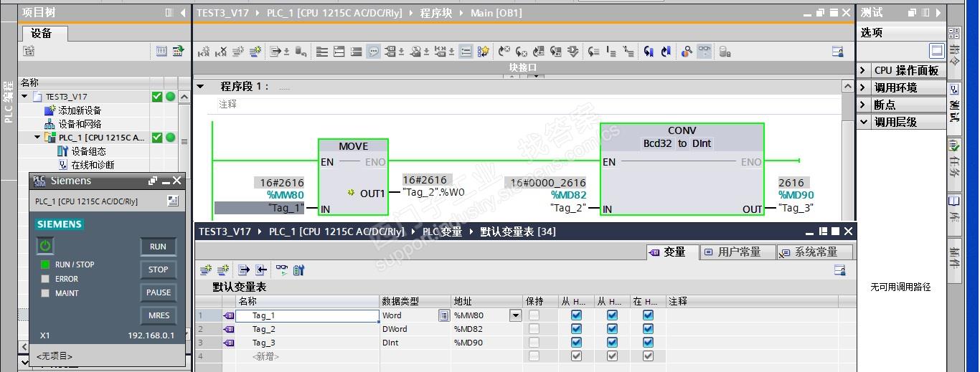Image resolution: width=980 pixels, height=372 pixels.
Task: Click the Tag_1 name field
Action: (x=308, y=315)
